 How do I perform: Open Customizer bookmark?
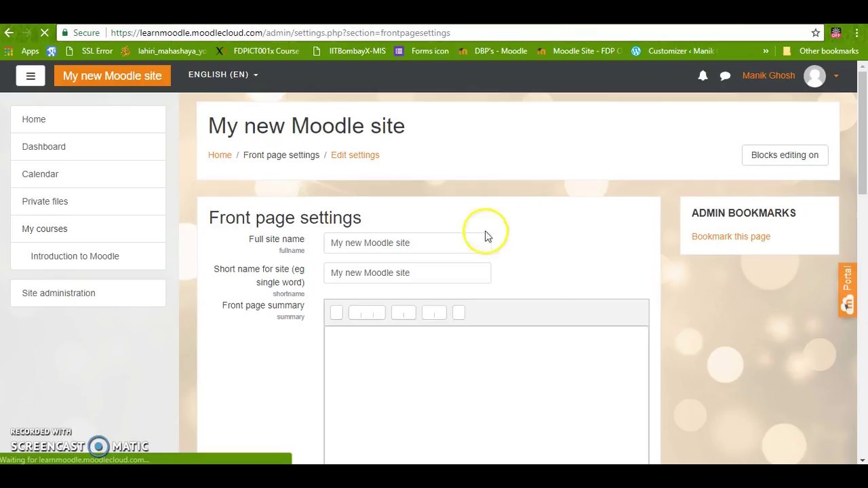(x=673, y=51)
